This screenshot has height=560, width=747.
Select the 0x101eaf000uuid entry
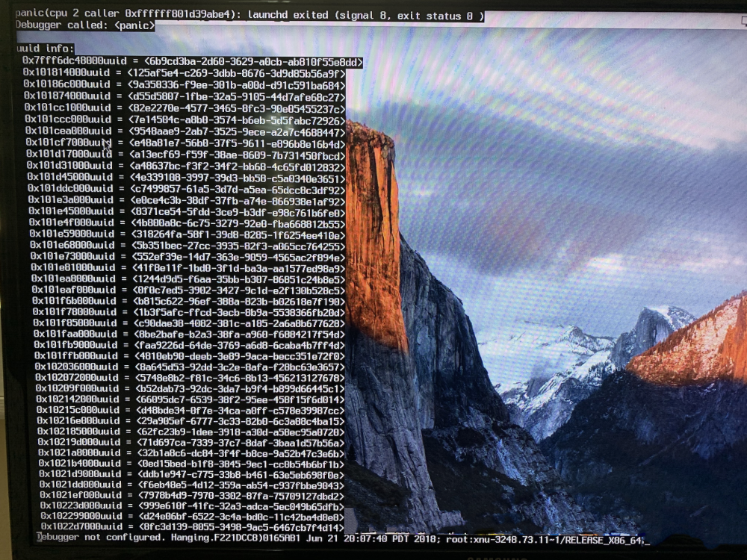(188, 290)
